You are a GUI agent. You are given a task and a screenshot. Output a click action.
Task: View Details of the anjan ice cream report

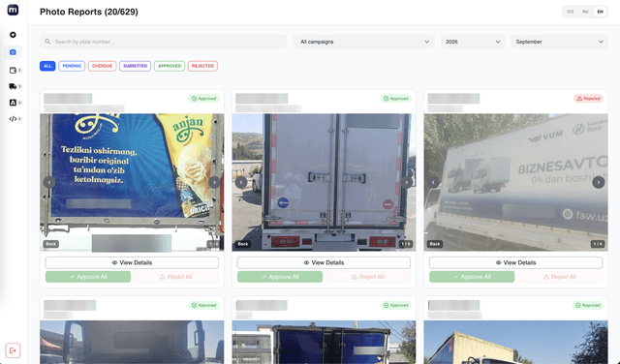(132, 262)
